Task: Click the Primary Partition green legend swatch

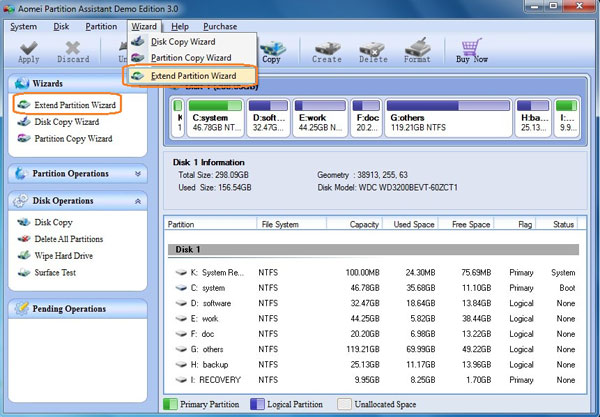Action: pos(170,404)
